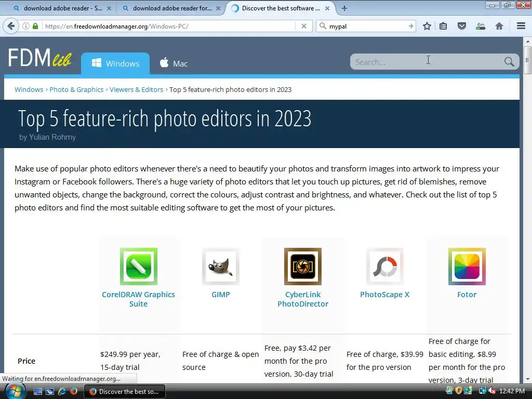
Task: Click Show Desktop in quick launch
Action: [x=38, y=391]
